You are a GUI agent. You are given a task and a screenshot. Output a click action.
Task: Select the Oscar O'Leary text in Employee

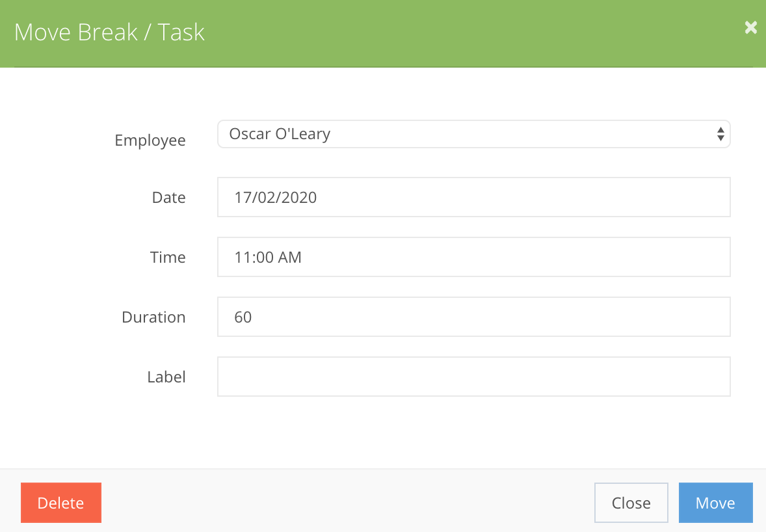pos(280,134)
